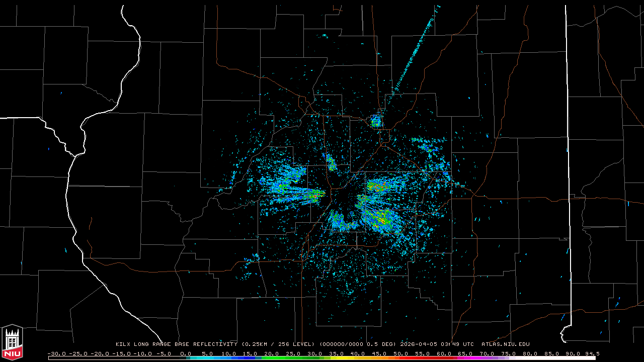Image resolution: width=644 pixels, height=362 pixels.
Task: Click the 0.0 scale label
Action: coord(186,353)
